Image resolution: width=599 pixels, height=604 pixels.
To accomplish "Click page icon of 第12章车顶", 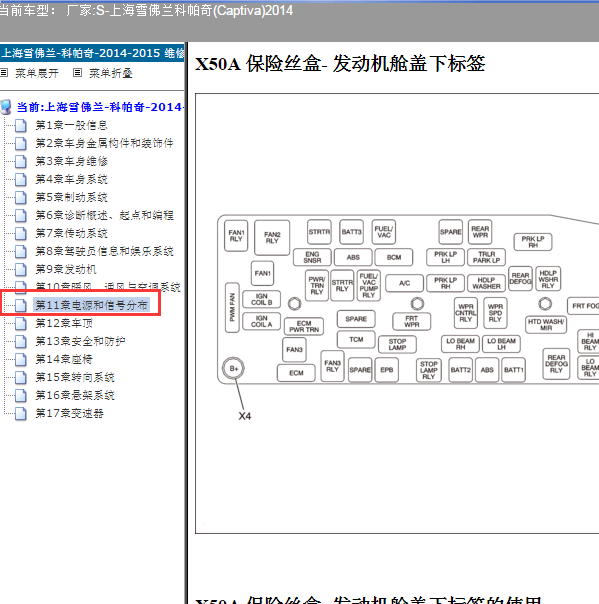I will [x=21, y=323].
